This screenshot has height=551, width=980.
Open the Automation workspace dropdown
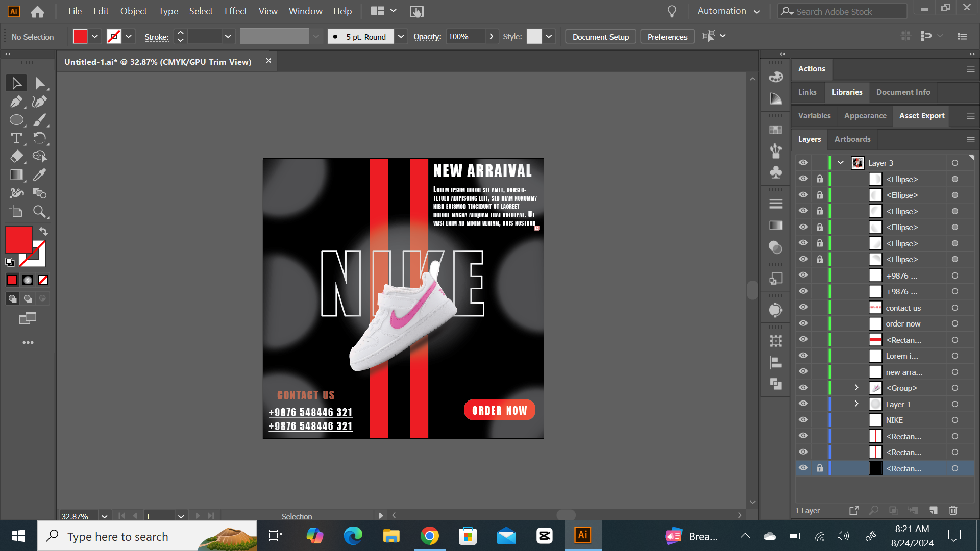click(x=729, y=11)
